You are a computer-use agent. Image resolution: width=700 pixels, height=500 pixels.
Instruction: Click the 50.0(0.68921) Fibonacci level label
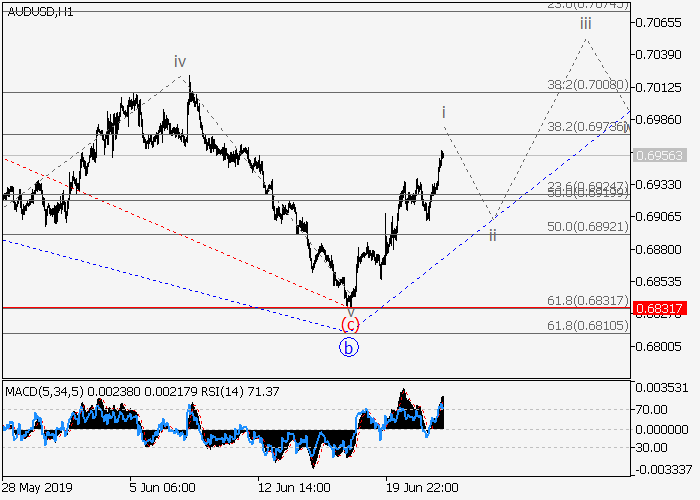pos(586,227)
